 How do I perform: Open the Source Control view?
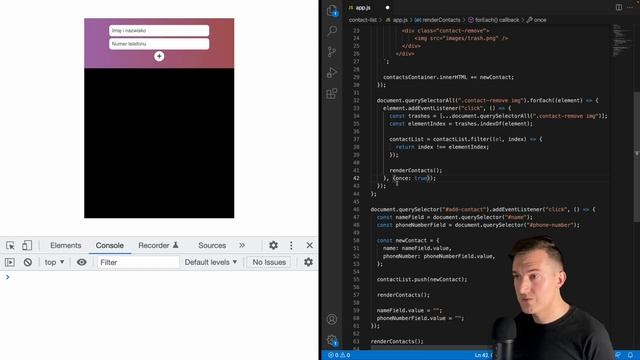(332, 52)
